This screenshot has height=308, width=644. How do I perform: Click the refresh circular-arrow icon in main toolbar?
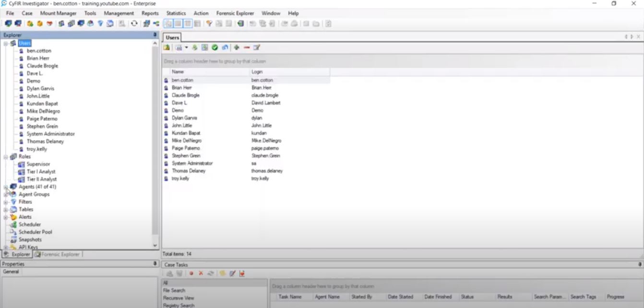tap(134, 23)
